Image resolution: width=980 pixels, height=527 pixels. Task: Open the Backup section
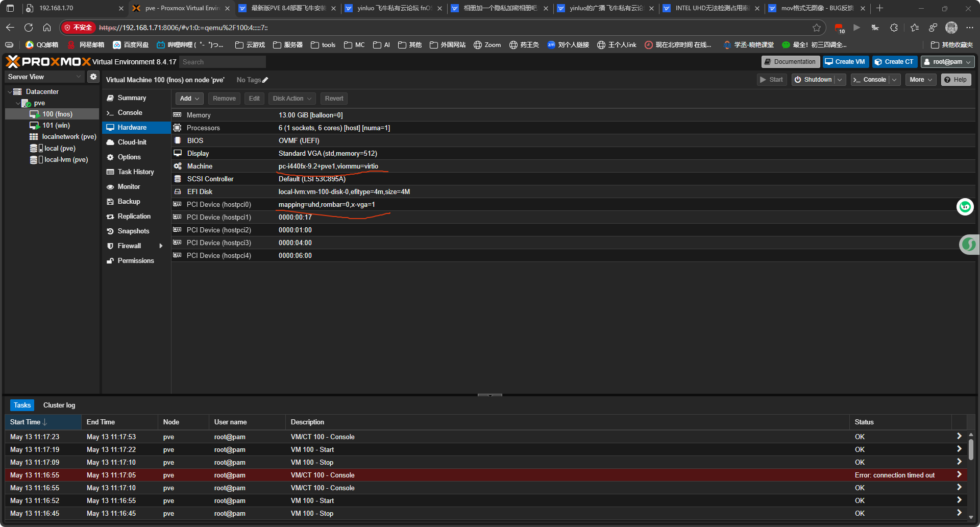[136, 201]
